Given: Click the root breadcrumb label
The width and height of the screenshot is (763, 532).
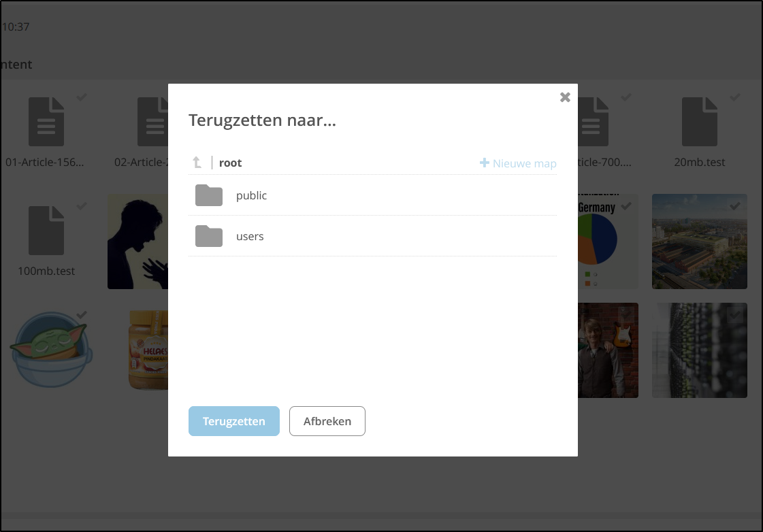Looking at the screenshot, I should tap(230, 163).
